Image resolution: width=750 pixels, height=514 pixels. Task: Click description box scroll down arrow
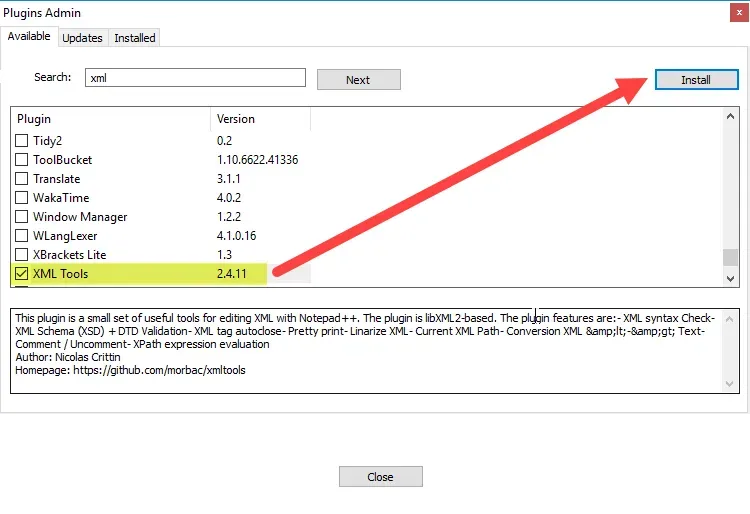pos(729,384)
